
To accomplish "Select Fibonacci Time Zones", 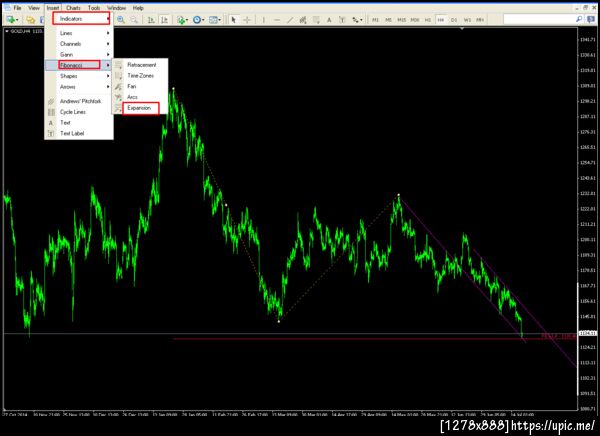I will point(140,75).
